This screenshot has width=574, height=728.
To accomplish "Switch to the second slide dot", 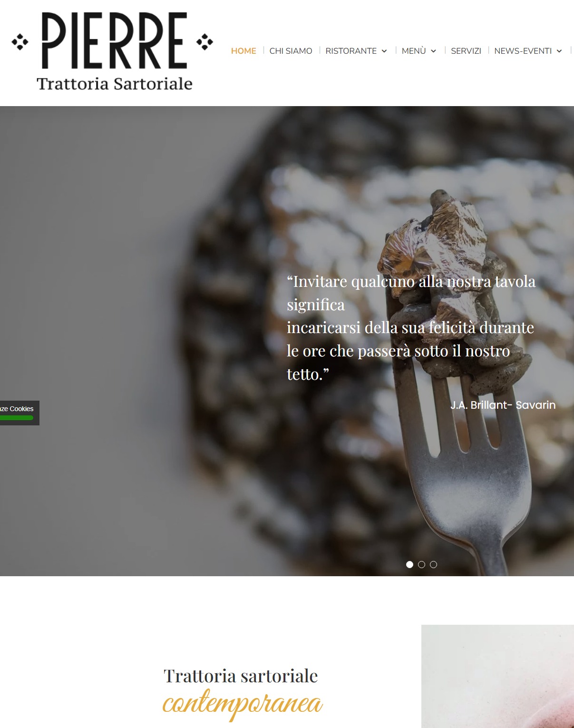I will point(421,564).
